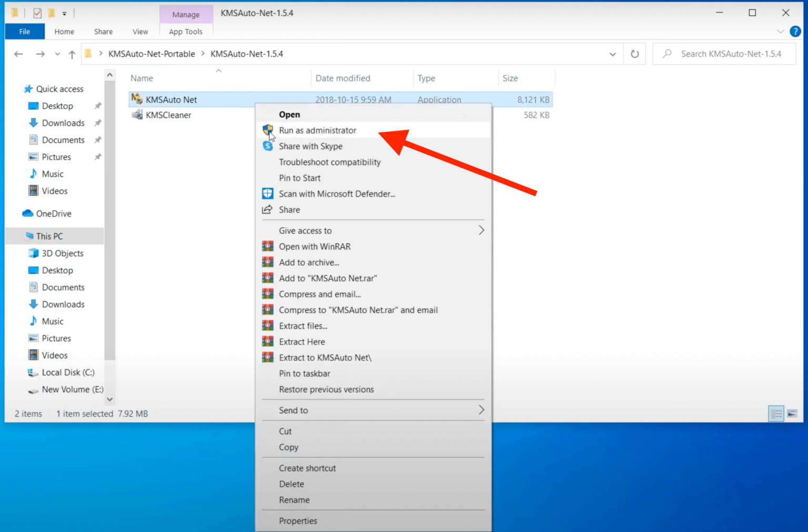Open recent locations dropdown arrow
The width and height of the screenshot is (808, 532).
coord(57,54)
